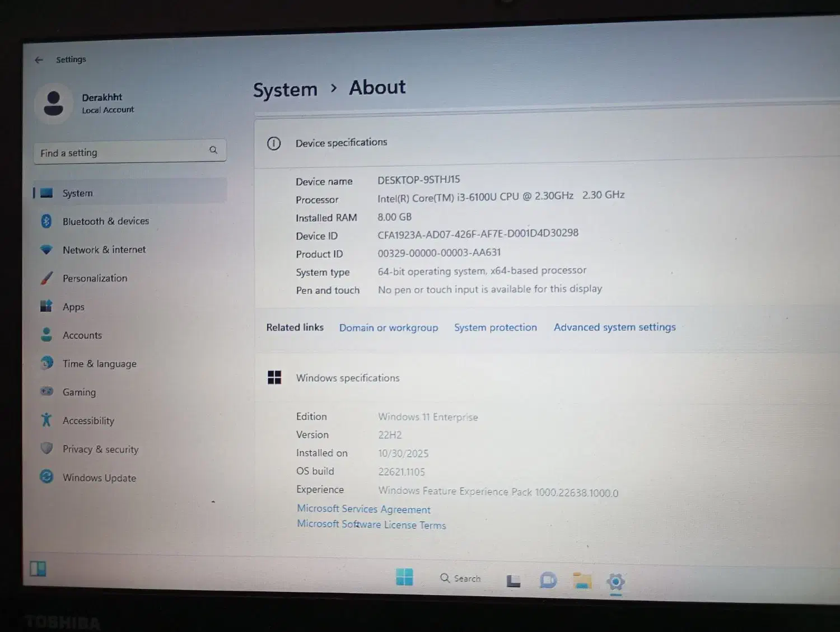Open Network & internet settings
This screenshot has width=840, height=632.
104,250
